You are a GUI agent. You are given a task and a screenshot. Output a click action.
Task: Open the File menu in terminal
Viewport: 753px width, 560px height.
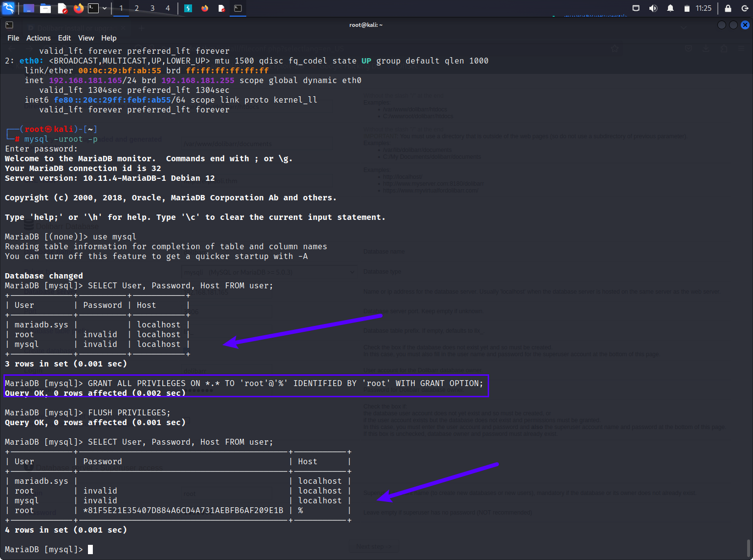click(13, 38)
